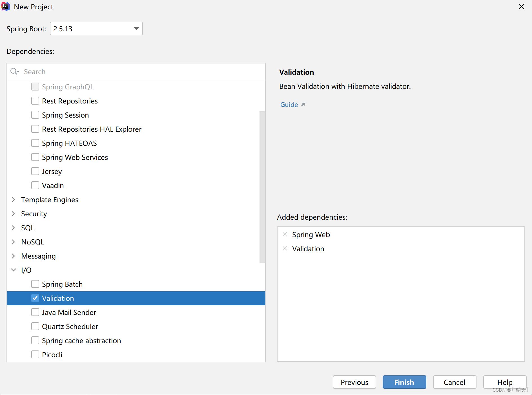This screenshot has height=395, width=532.
Task: Select the Spring Web added dependency entry
Action: coord(401,235)
